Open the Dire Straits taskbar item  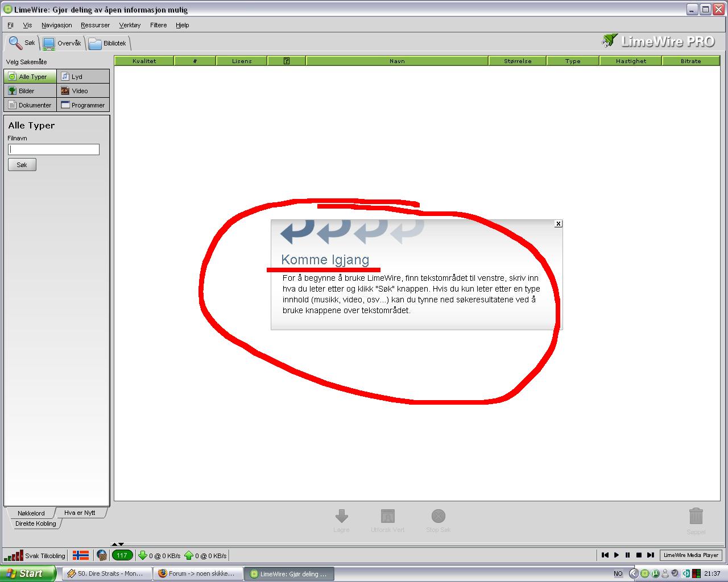106,573
